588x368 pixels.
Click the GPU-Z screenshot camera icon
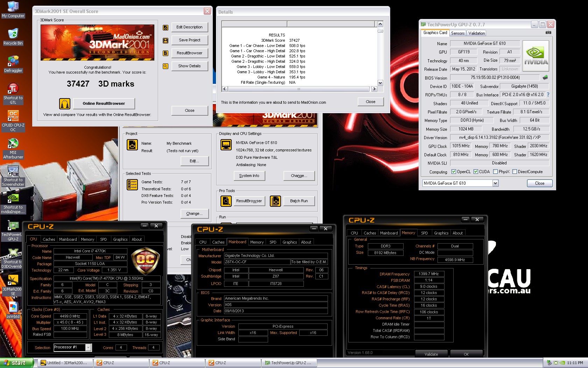[548, 33]
